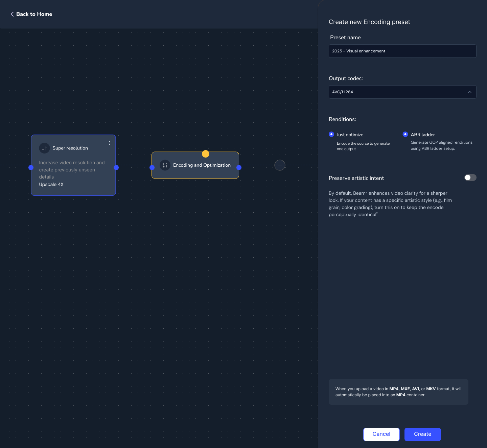Image resolution: width=487 pixels, height=448 pixels.
Task: Click Super resolution node's left input connector
Action: tap(31, 167)
